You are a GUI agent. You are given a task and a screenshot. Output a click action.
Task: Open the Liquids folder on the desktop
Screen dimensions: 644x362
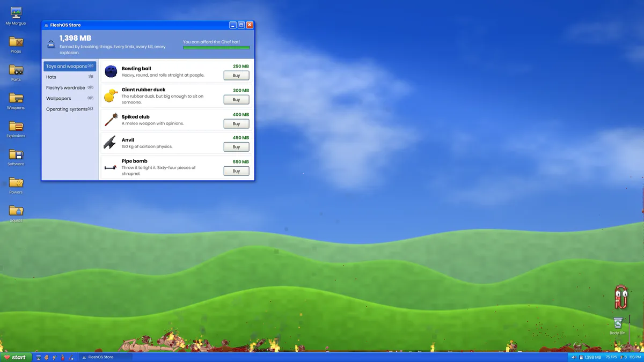point(16,213)
